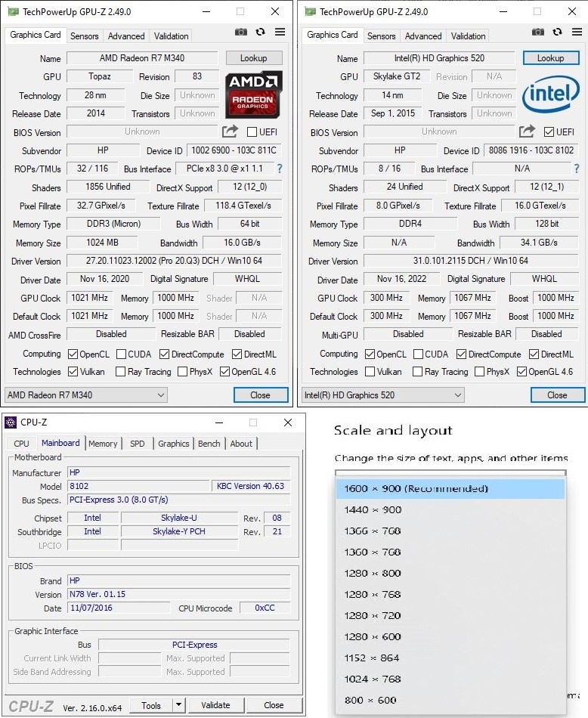Image resolution: width=588 pixels, height=718 pixels.
Task: Click the BIOS export arrow icon in the AMD window
Action: [x=230, y=132]
